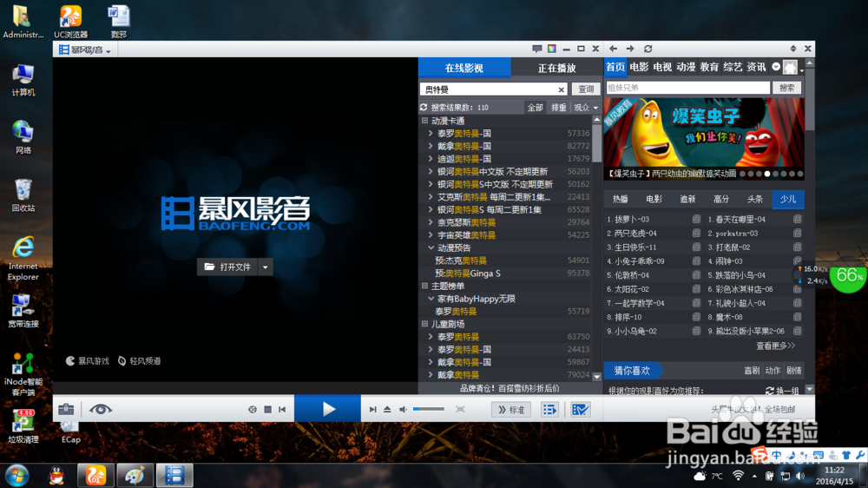
Task: Select the 全部 filter
Action: click(x=535, y=108)
